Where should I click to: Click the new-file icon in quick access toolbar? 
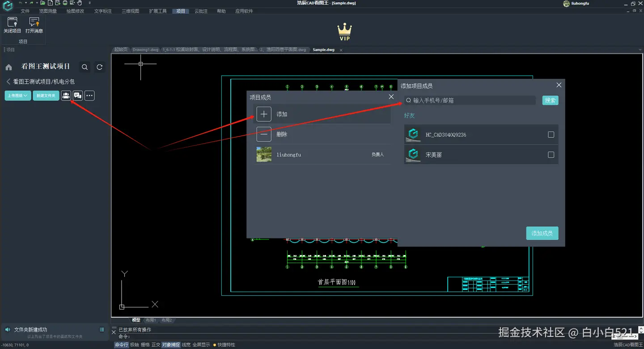(50, 3)
